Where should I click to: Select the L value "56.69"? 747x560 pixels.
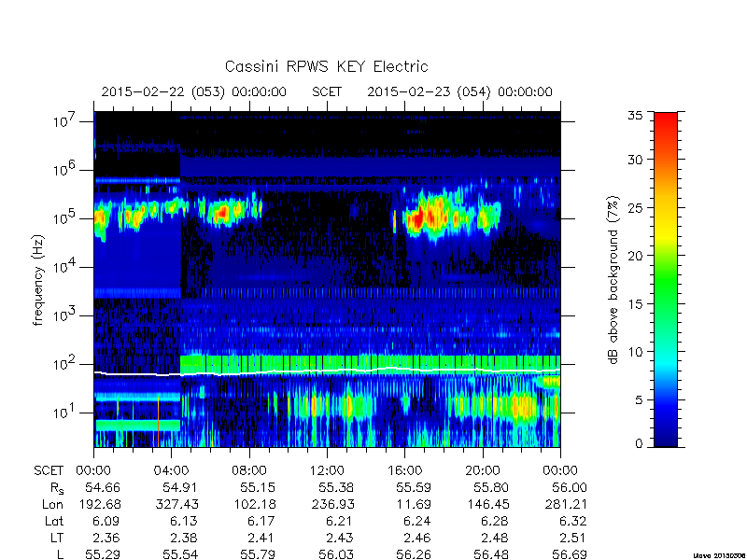click(x=570, y=554)
